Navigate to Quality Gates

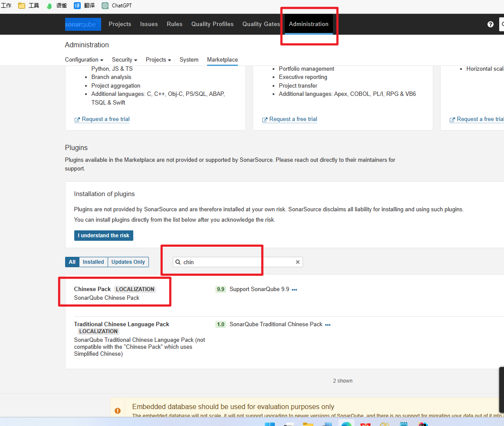(261, 24)
